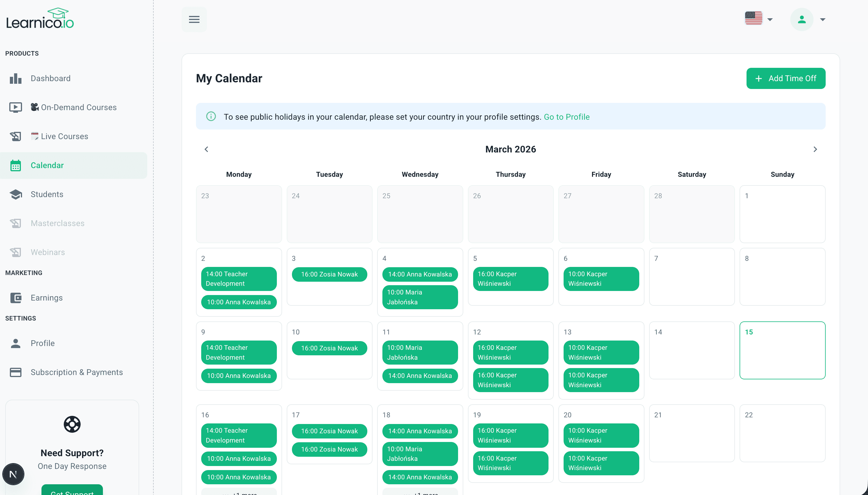The width and height of the screenshot is (868, 495).
Task: Click the Profile person icon in sidebar
Action: pyautogui.click(x=16, y=343)
